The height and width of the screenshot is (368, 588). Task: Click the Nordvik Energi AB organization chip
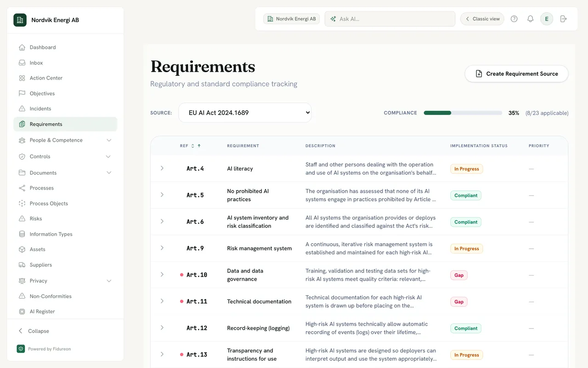point(291,19)
